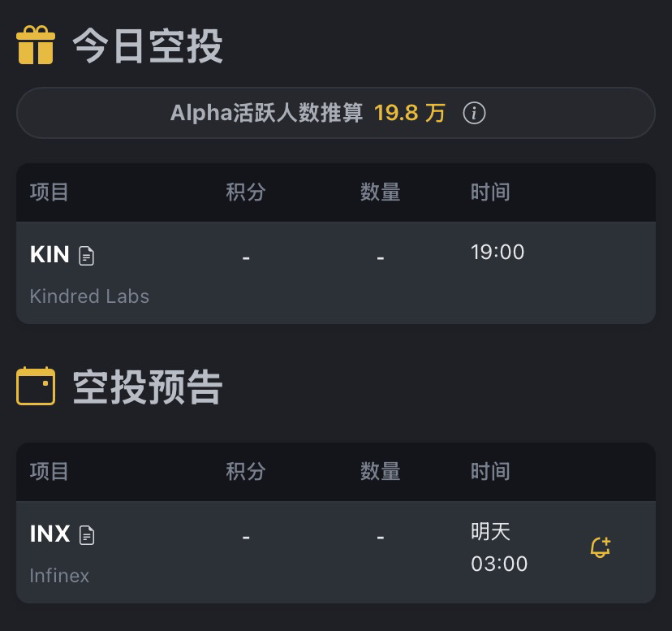Click 数量 column header in 空投预告 table
This screenshot has width=672, height=631.
pyautogui.click(x=381, y=472)
